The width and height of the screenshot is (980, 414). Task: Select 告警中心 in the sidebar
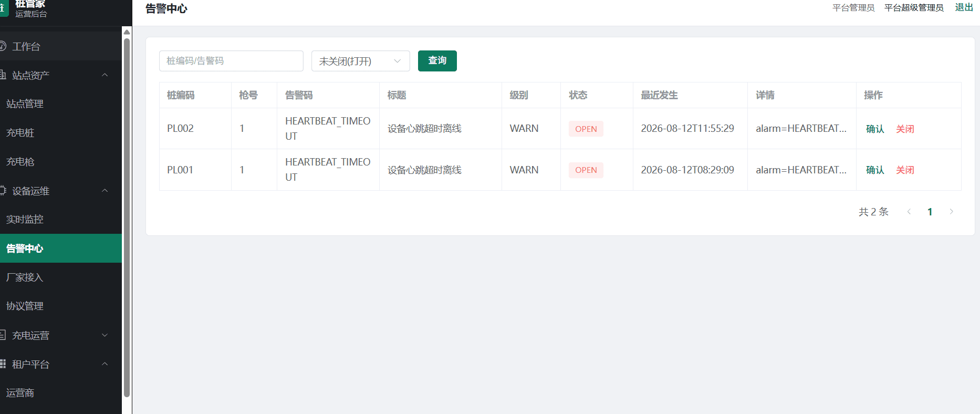[61, 249]
